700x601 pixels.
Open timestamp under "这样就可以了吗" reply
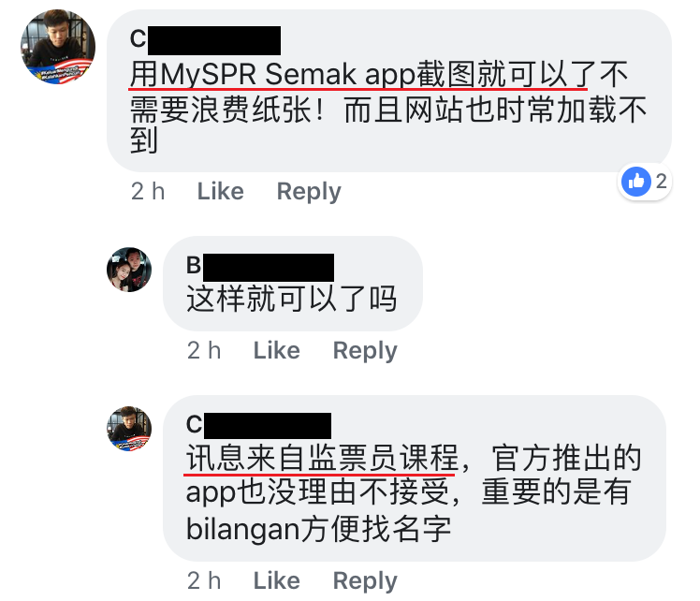tap(204, 350)
